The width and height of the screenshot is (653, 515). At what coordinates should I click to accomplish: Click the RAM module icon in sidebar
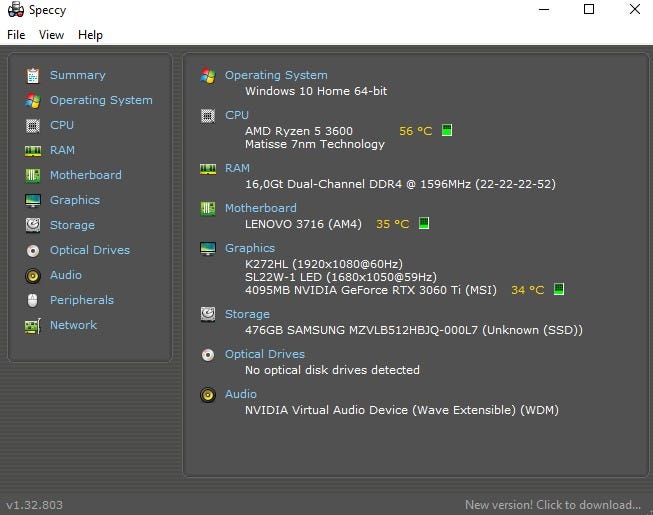coord(33,150)
